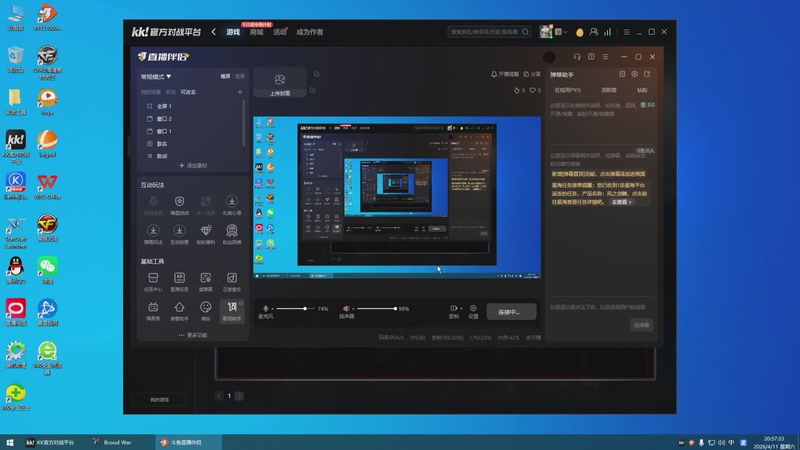Open the 美妆 beauty face tool
The height and width of the screenshot is (450, 800).
(206, 311)
